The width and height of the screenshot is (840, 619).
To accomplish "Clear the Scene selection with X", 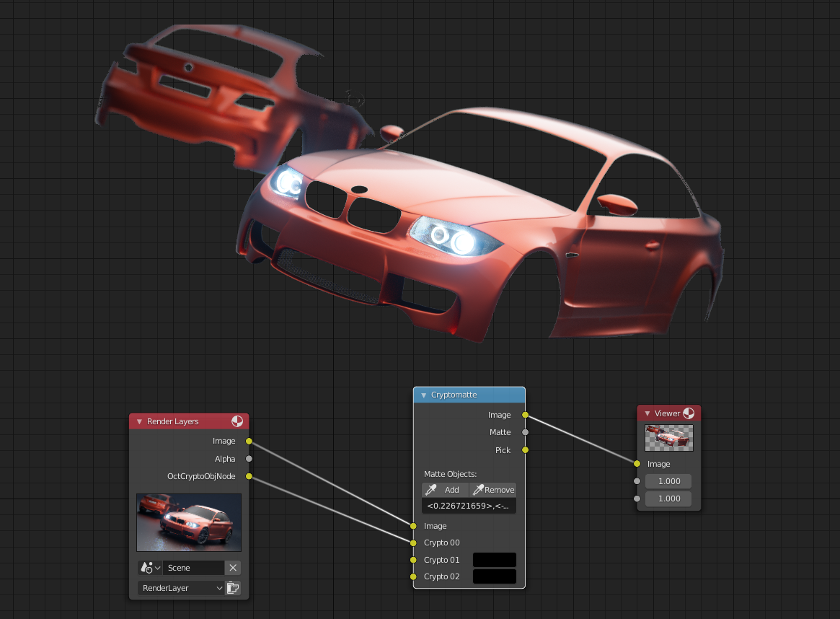I will point(232,568).
